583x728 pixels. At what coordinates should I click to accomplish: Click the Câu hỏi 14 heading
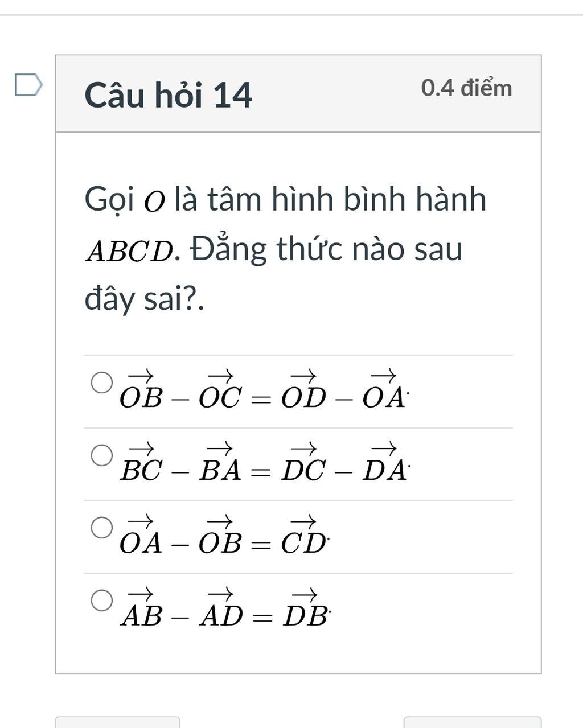pos(168,94)
